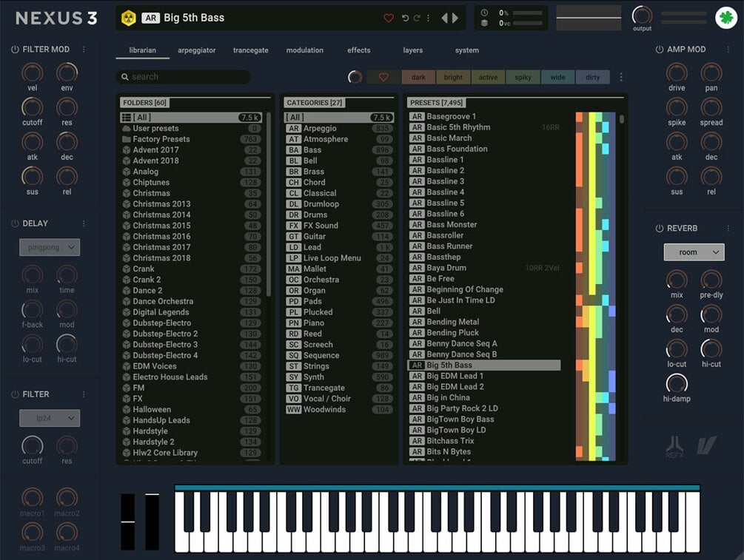The image size is (744, 560).
Task: Click the undo arrow icon
Action: (x=405, y=18)
